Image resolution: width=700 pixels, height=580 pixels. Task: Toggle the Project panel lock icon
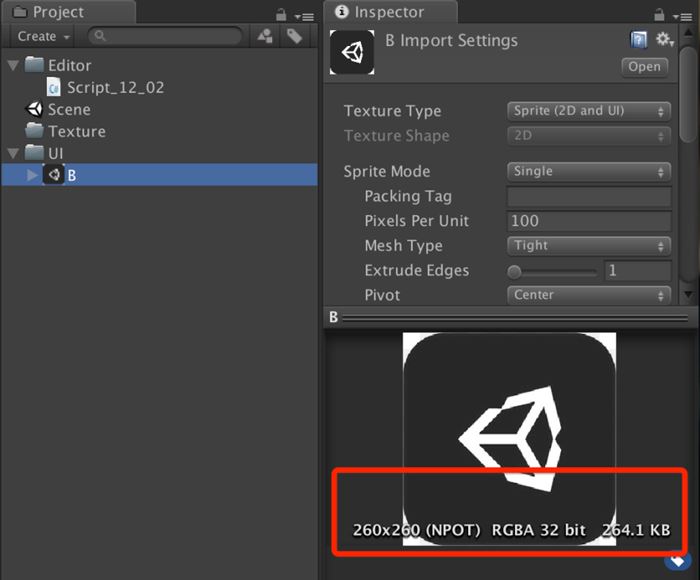pyautogui.click(x=284, y=13)
